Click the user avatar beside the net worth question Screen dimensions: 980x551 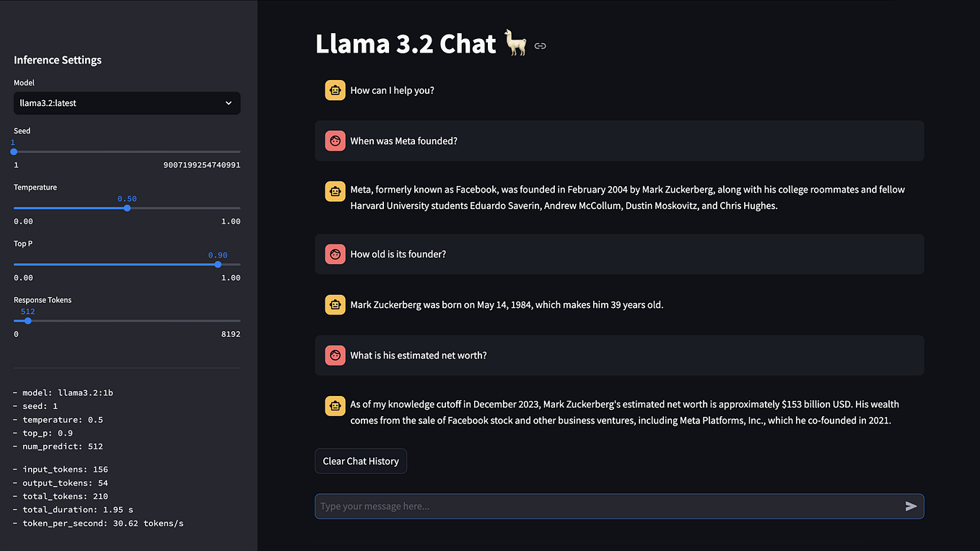[335, 355]
